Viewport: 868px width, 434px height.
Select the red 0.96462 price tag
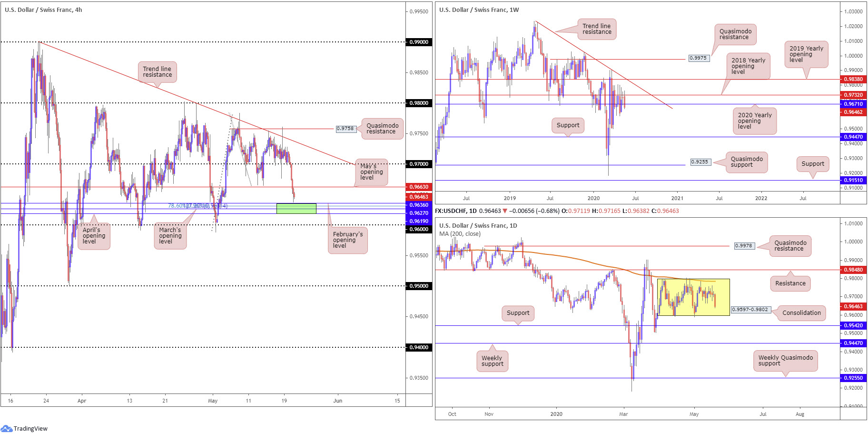pos(853,112)
